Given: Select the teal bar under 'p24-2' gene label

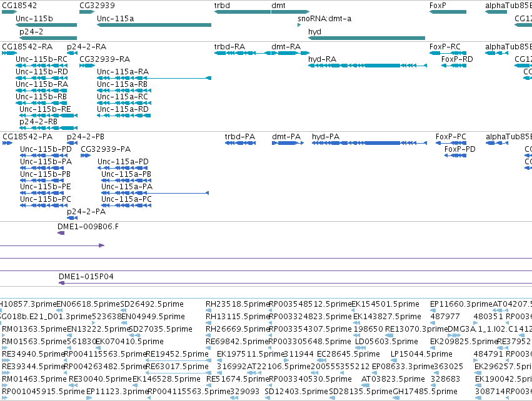Looking at the screenshot, I should click(48, 38).
